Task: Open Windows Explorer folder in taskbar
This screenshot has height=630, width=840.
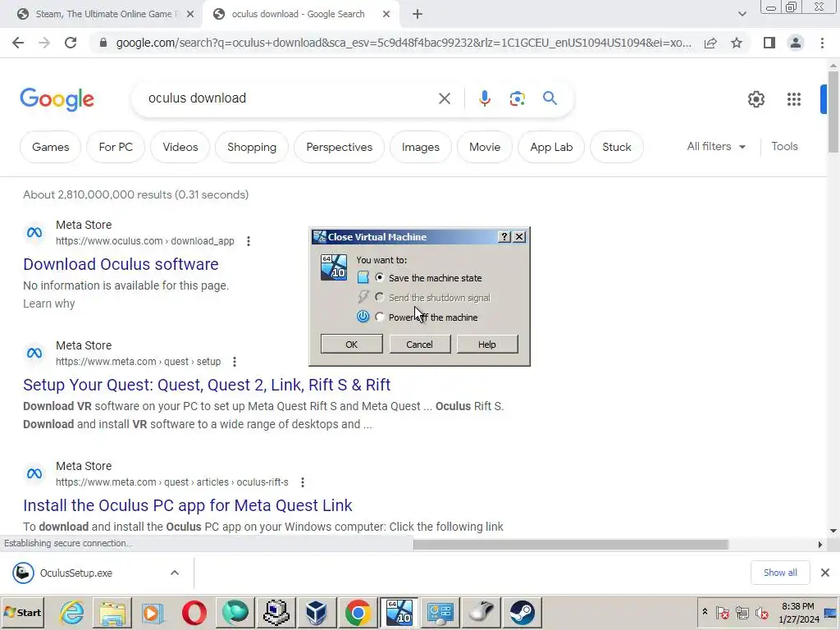Action: click(112, 612)
